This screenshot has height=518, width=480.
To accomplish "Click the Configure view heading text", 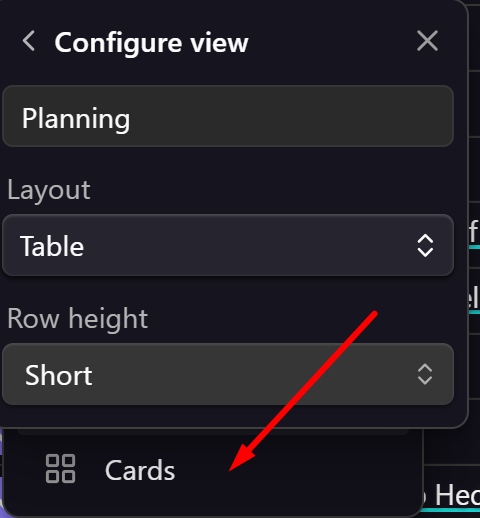I will pos(151,43).
